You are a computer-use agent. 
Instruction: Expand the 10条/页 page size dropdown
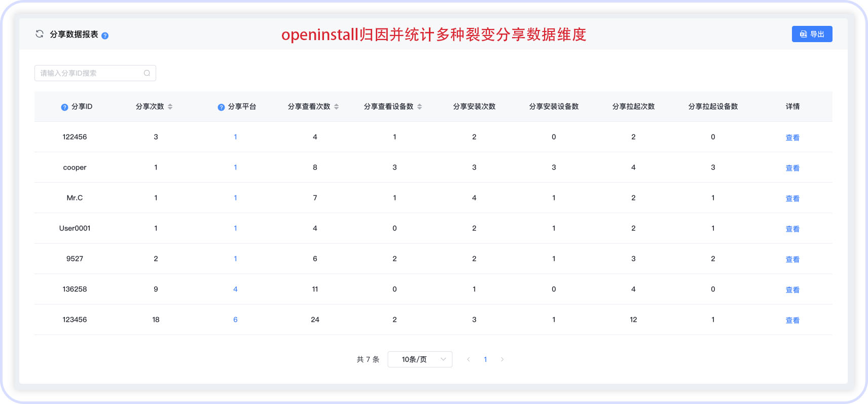point(420,359)
